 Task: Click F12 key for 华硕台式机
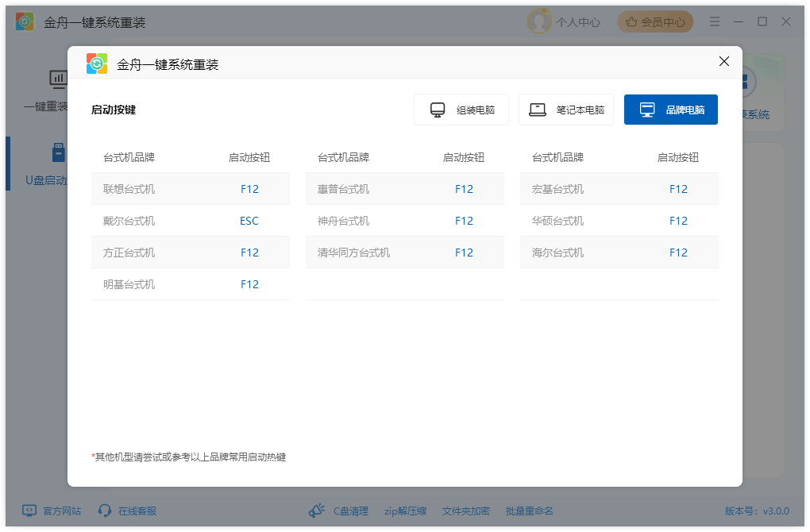678,221
